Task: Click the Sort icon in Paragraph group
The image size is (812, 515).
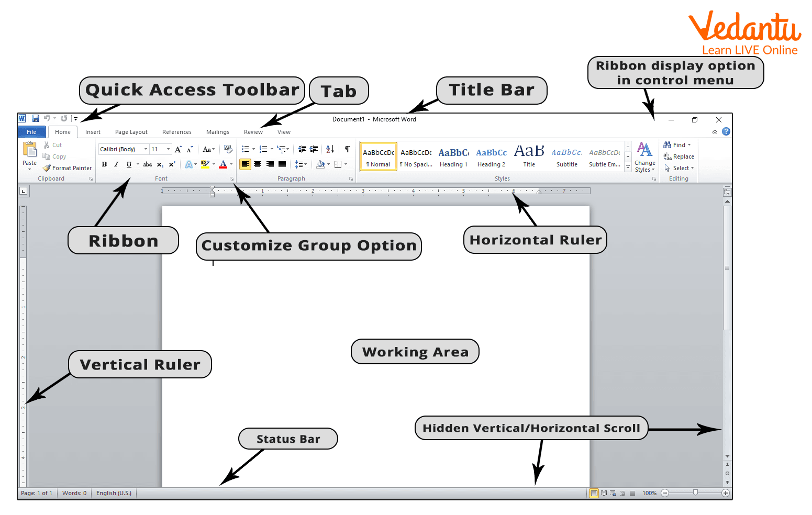Action: [x=330, y=149]
